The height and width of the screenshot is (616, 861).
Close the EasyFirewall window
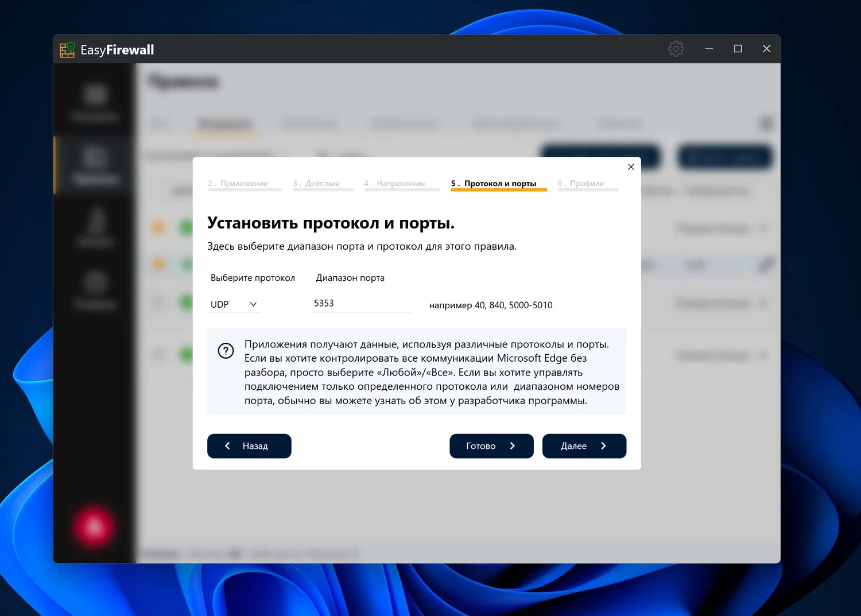(x=767, y=49)
